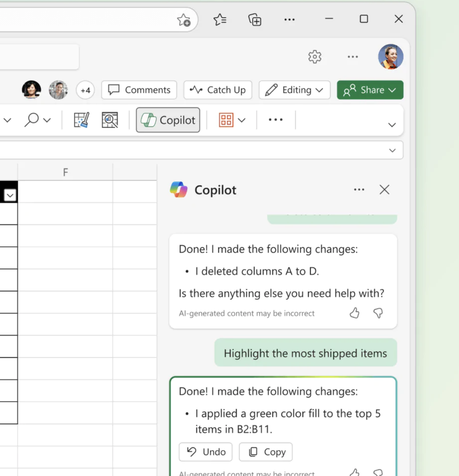Copy the Copilot response
The image size is (459, 476).
pyautogui.click(x=266, y=452)
